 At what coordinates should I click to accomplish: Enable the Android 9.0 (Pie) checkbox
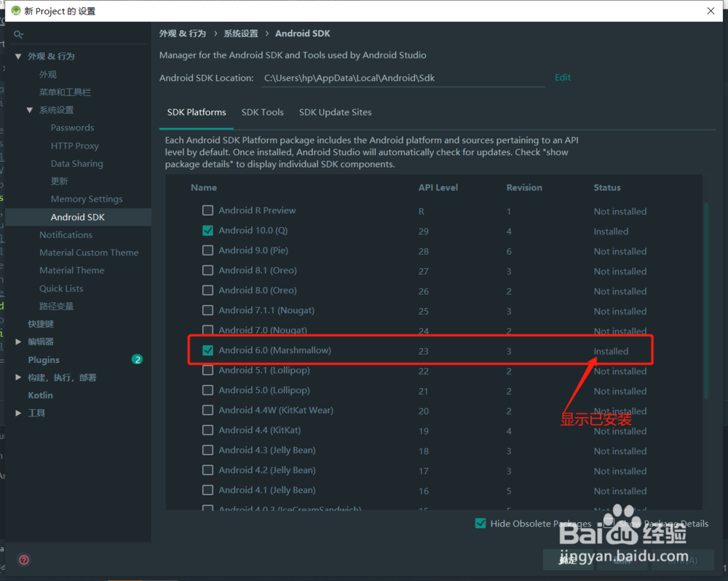[x=207, y=250]
